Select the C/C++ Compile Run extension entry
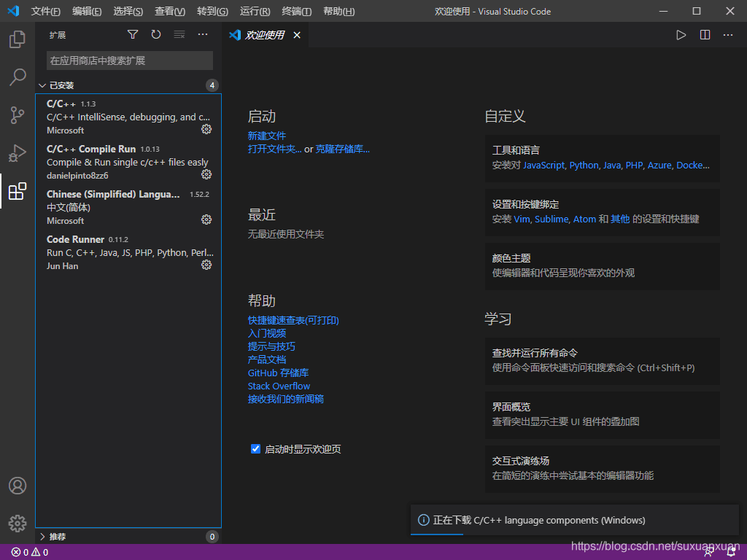 pos(128,162)
